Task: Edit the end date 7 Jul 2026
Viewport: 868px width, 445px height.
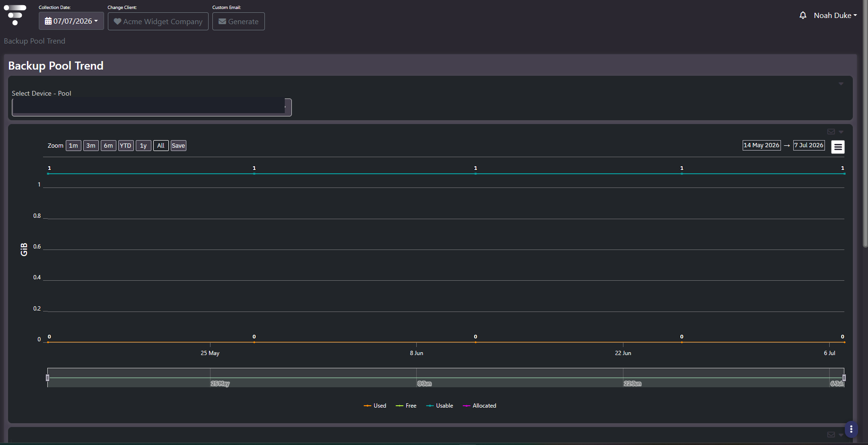Action: [x=809, y=145]
